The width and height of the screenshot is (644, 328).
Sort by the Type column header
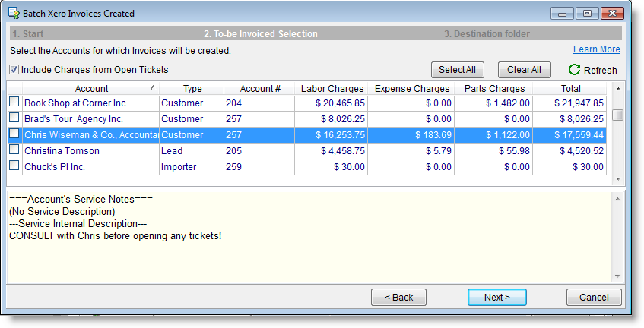pyautogui.click(x=192, y=89)
